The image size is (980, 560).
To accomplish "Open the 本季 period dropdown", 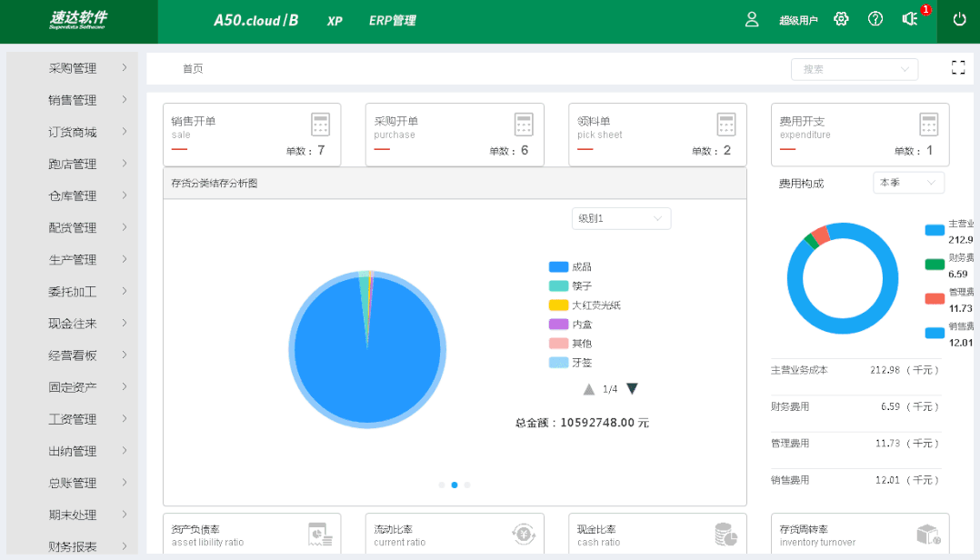I will tap(907, 183).
